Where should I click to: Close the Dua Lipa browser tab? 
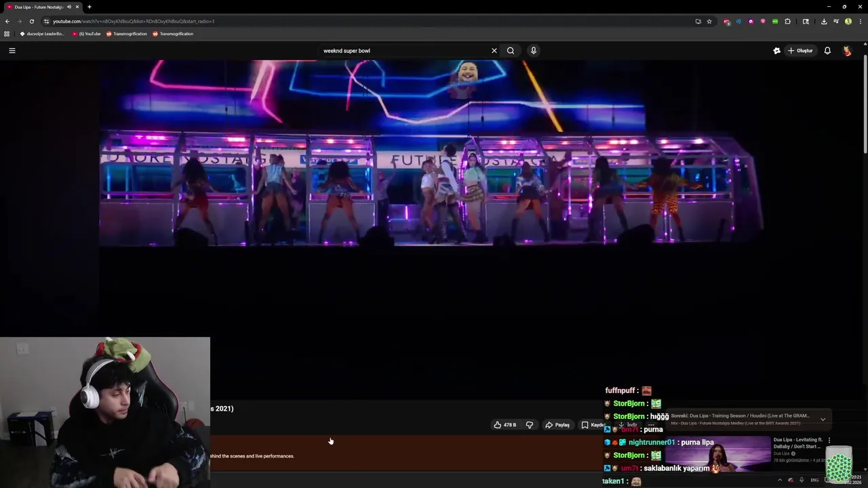click(77, 7)
